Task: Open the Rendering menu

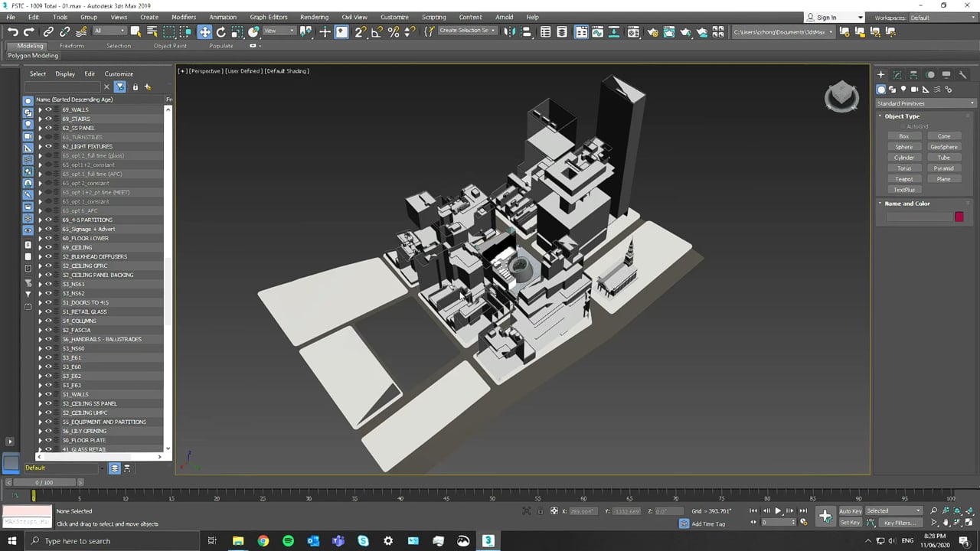Action: [314, 17]
